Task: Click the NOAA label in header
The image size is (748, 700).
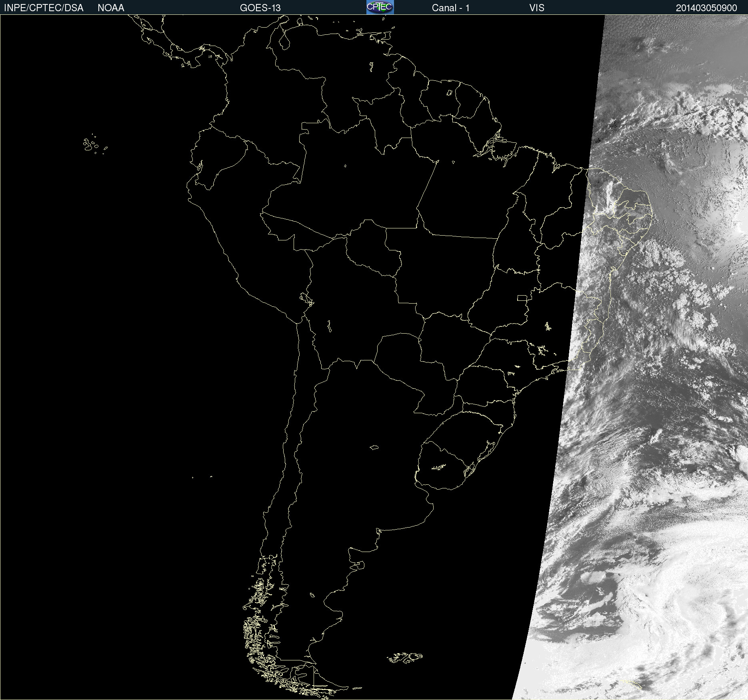Action: click(x=111, y=8)
